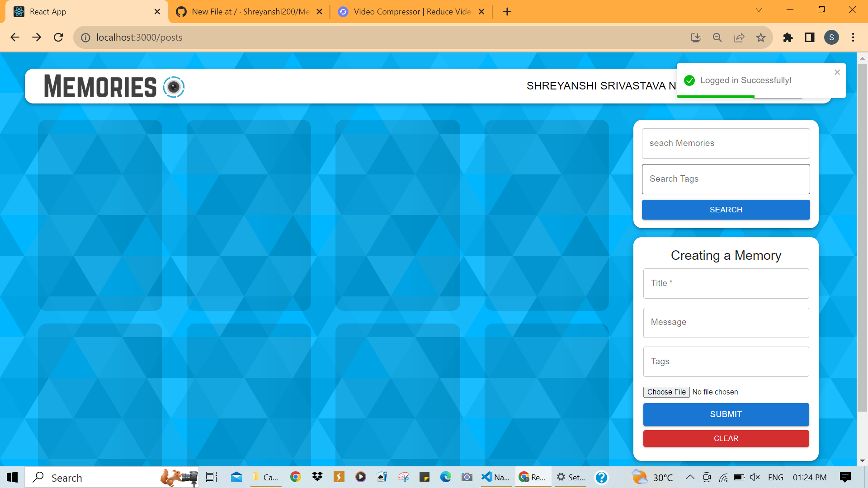This screenshot has height=488, width=868.
Task: Open the Chrome three-dot menu
Action: 853,38
